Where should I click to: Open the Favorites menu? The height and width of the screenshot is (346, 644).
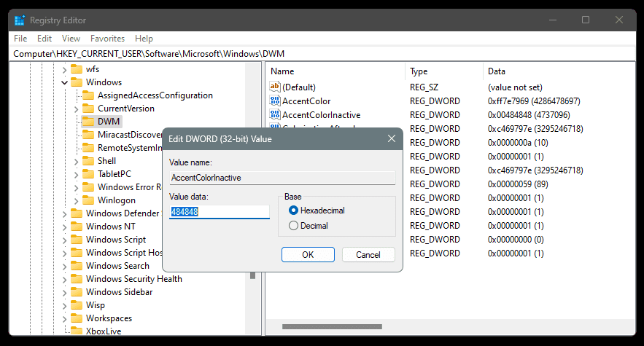[x=108, y=39]
